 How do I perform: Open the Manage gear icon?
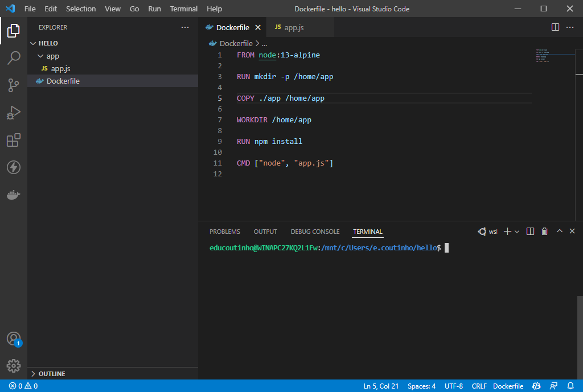(14, 366)
